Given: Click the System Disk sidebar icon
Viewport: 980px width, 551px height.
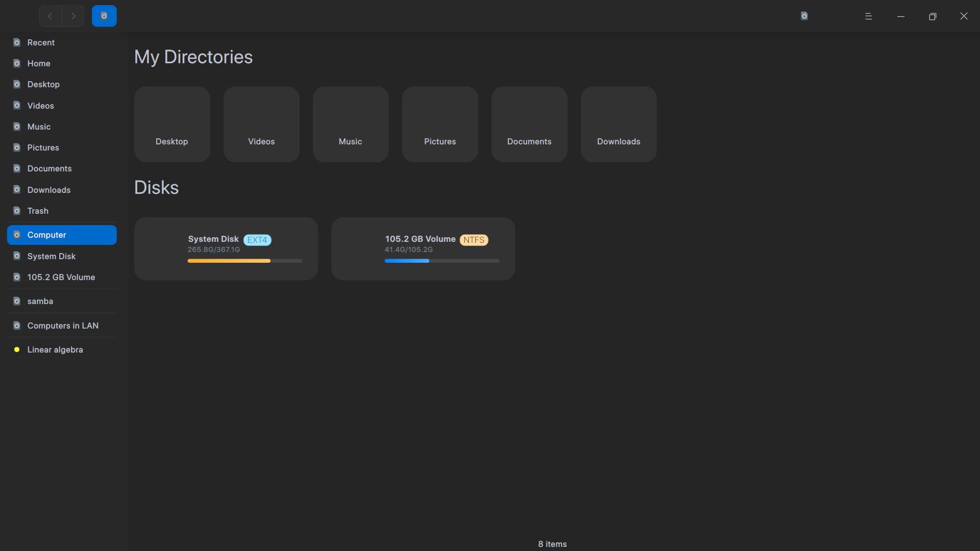Looking at the screenshot, I should tap(17, 256).
